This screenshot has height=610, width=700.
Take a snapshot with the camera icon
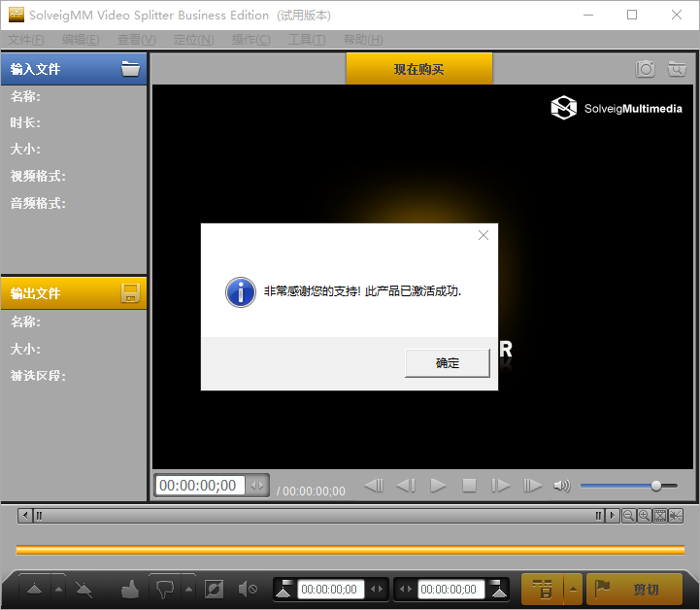tap(645, 69)
